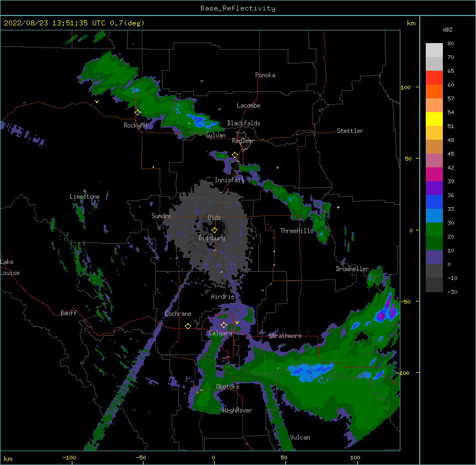
Task: Select the Cochrane town label
Action: (178, 314)
